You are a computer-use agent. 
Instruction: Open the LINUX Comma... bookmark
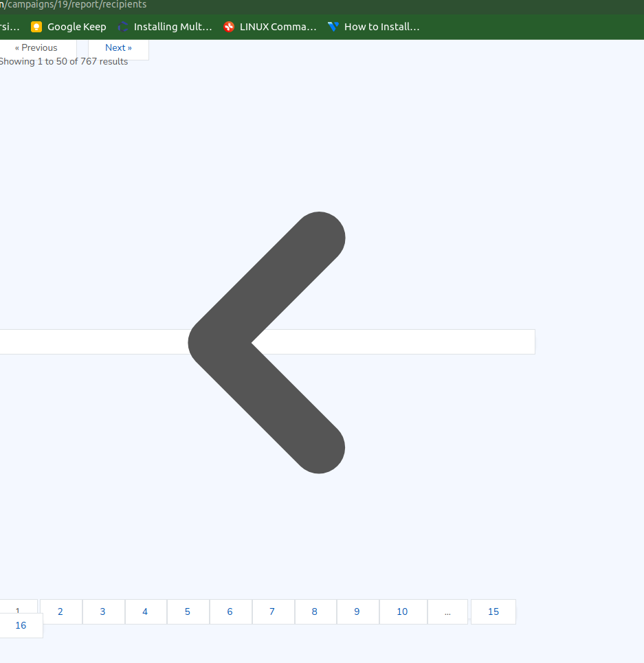click(x=269, y=27)
